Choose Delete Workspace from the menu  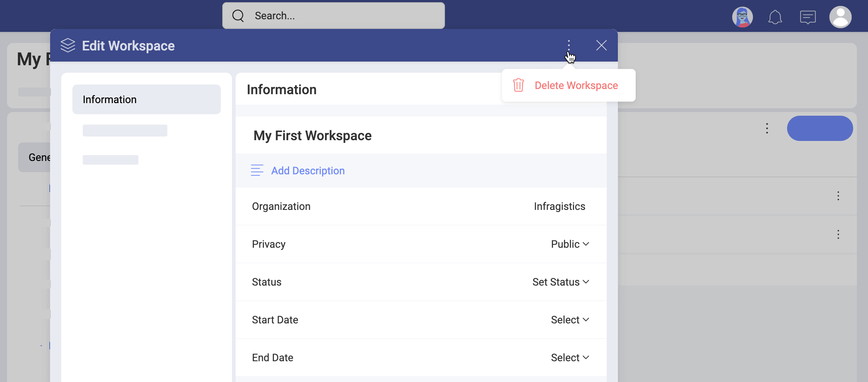569,85
